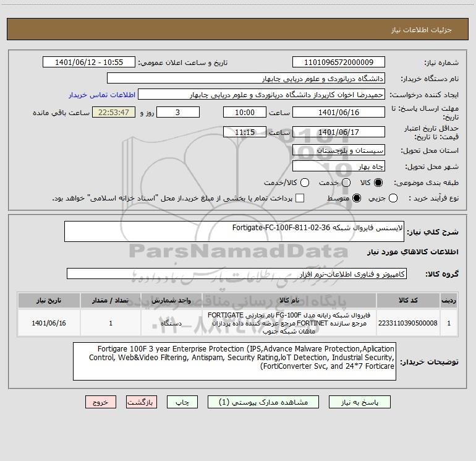Click the چاپ print button
Screen dimensions: 476x461
(182, 402)
